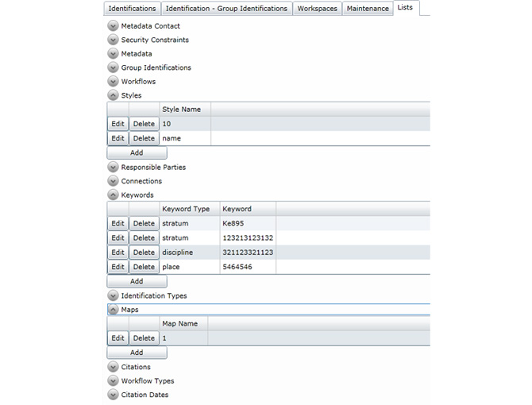This screenshot has width=532, height=405.
Task: Delete the map named 1
Action: pyautogui.click(x=144, y=338)
